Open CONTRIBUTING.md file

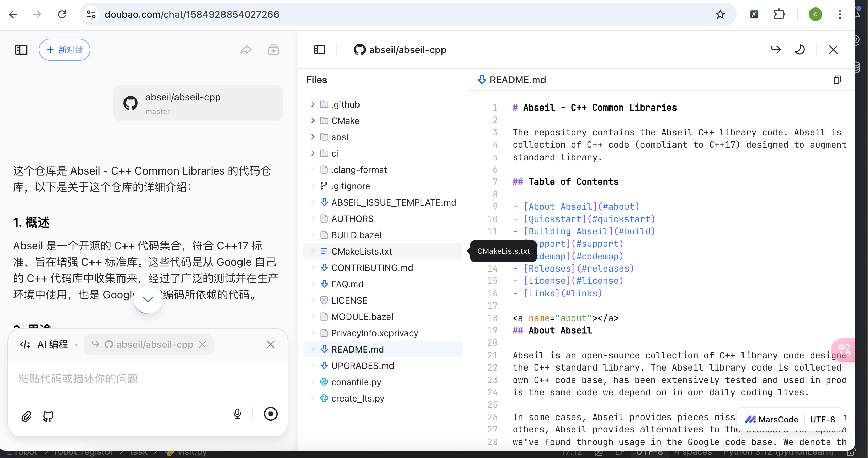click(x=383, y=267)
